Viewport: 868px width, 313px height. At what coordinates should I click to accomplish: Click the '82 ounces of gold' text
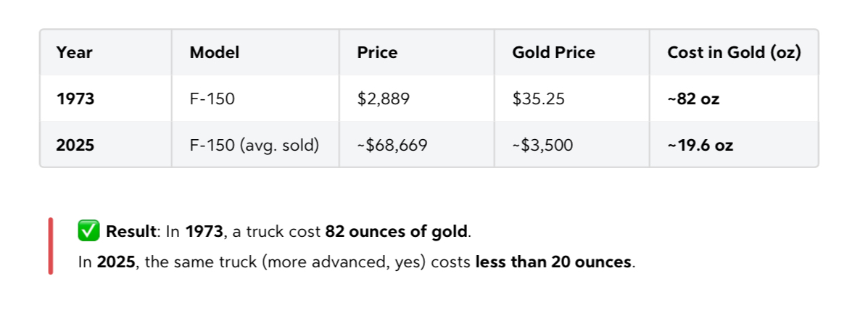pyautogui.click(x=397, y=233)
